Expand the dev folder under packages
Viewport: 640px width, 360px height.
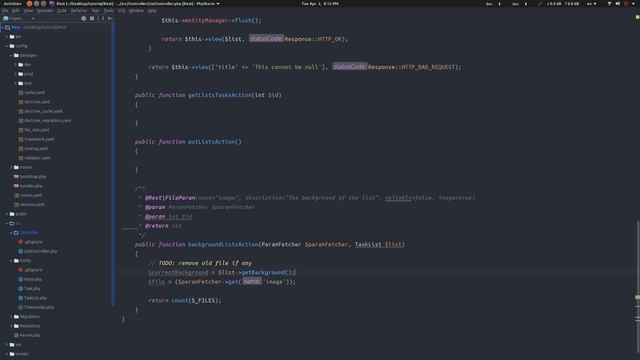pos(16,64)
